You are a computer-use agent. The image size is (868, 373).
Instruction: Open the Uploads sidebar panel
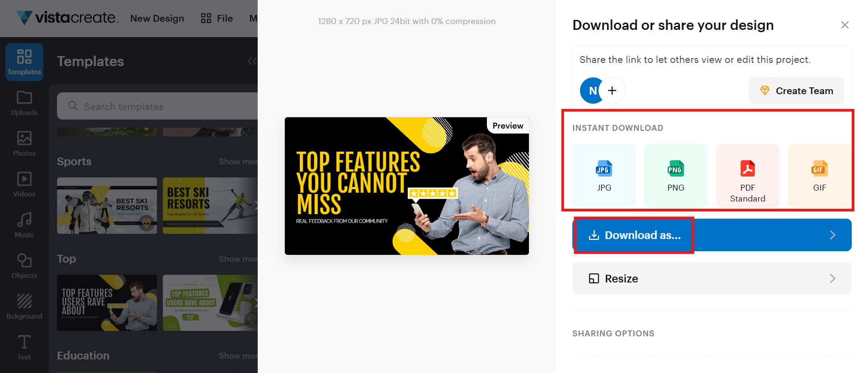[x=24, y=103]
